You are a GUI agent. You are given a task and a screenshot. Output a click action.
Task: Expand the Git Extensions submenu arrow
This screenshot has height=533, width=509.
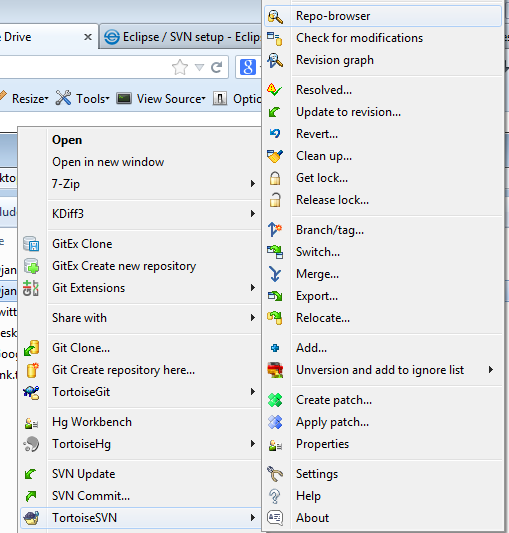253,288
